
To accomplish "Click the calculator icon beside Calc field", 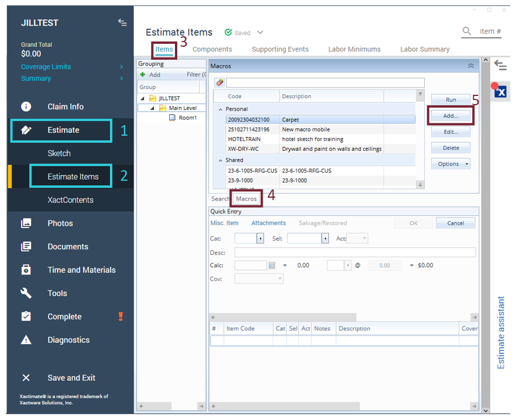I will 272,266.
